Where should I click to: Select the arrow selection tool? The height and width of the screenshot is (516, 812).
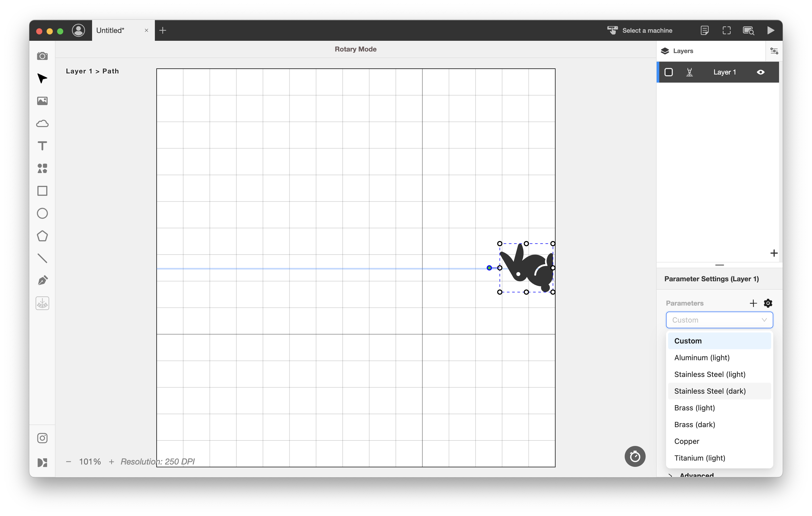(42, 78)
